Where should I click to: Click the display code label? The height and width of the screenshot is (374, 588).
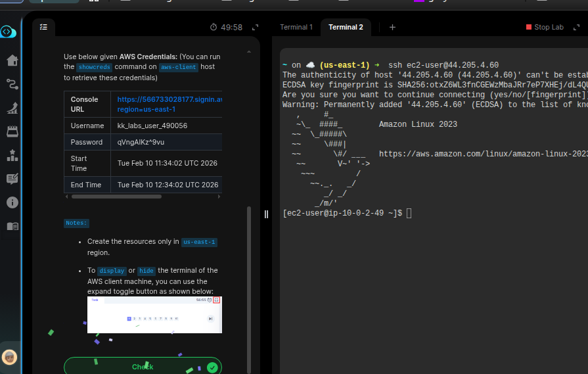coord(112,271)
